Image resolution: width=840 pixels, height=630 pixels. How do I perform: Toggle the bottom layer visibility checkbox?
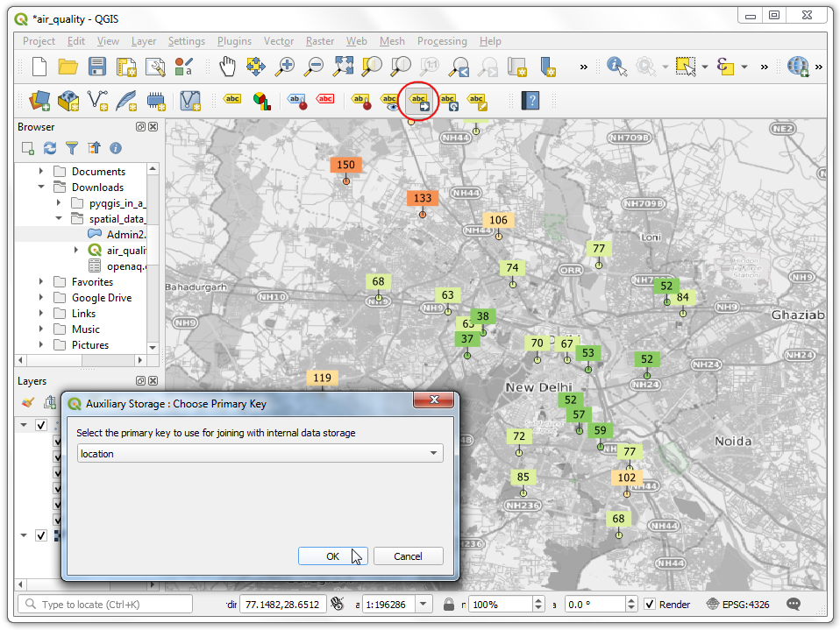click(x=40, y=535)
